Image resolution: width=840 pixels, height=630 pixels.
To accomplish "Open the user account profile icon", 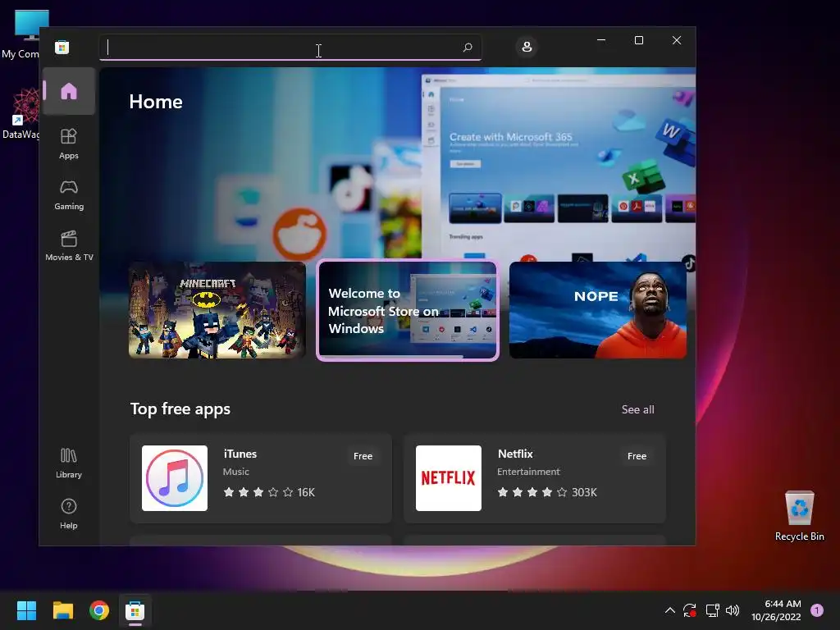I will [527, 47].
